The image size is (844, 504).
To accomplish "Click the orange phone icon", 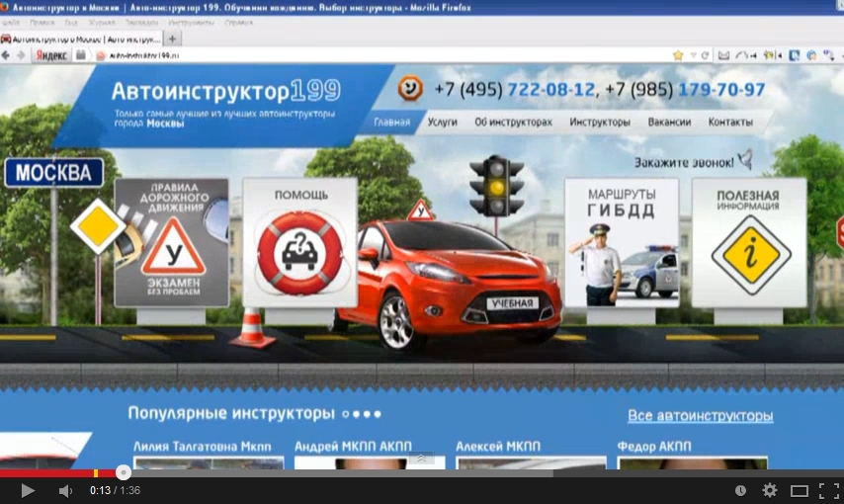I will pyautogui.click(x=410, y=88).
